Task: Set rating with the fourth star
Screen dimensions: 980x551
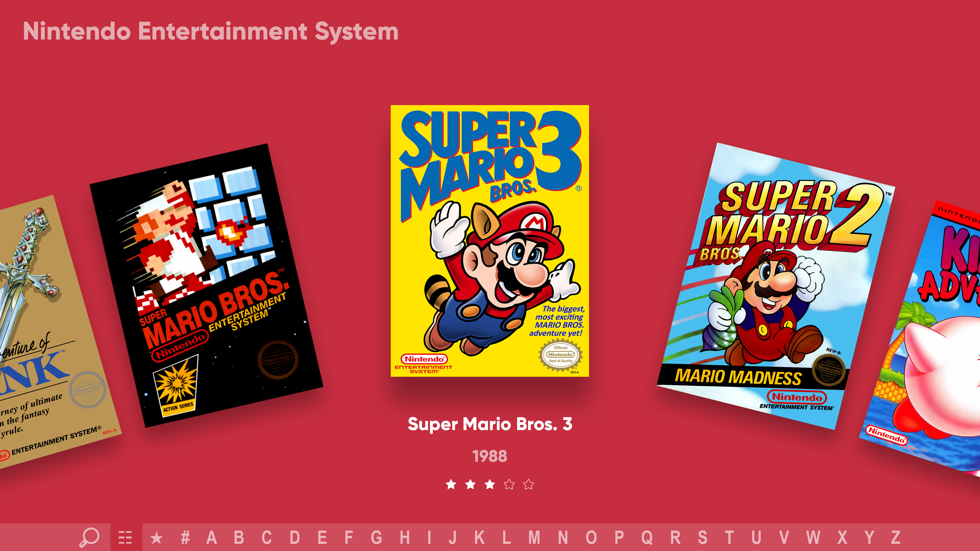Action: point(509,484)
